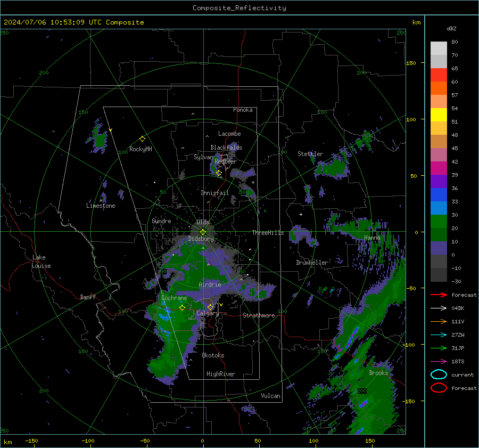The image size is (479, 448).
Task: Click the green 31JP arrow in the legend
Action: coord(439,348)
